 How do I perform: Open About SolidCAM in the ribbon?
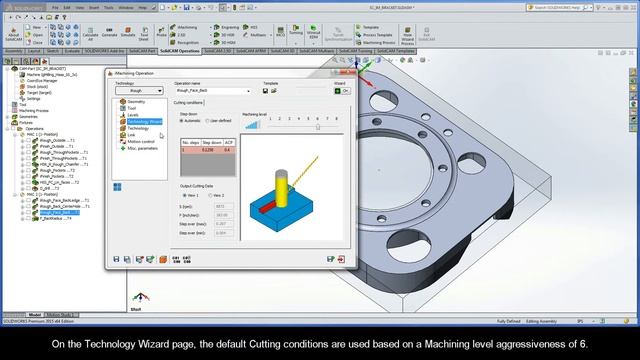(13, 34)
